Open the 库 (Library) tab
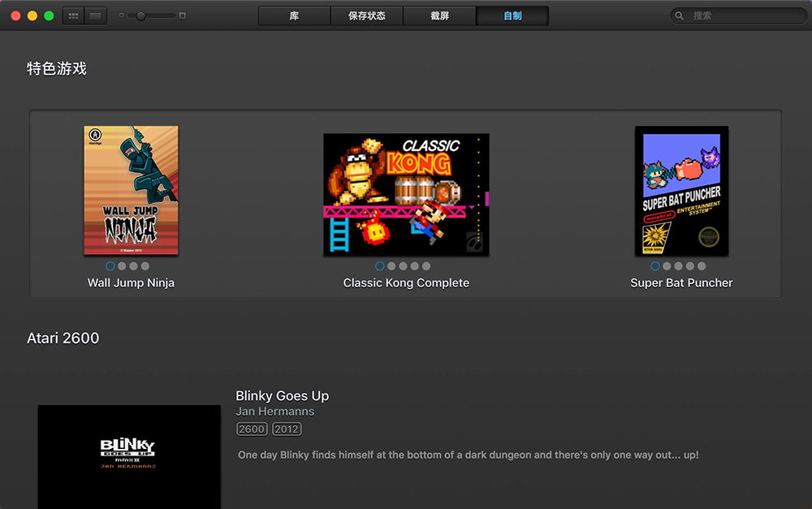 294,16
